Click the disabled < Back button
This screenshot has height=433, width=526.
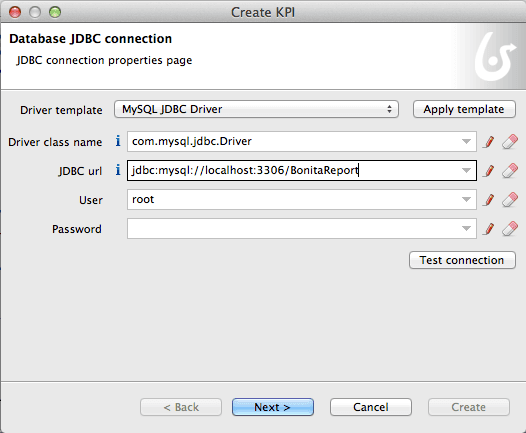181,407
